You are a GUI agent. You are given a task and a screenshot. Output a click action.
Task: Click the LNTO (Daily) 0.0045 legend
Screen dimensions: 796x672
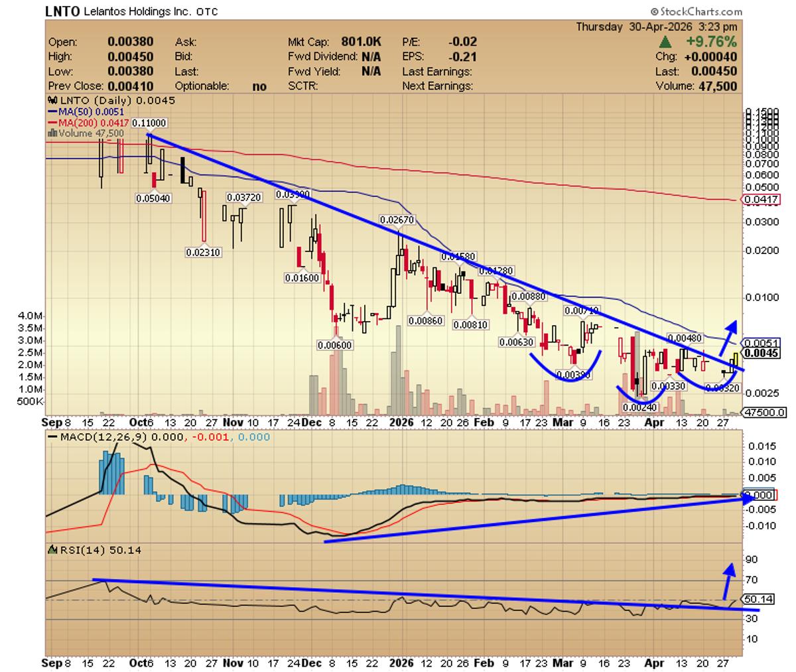point(110,100)
